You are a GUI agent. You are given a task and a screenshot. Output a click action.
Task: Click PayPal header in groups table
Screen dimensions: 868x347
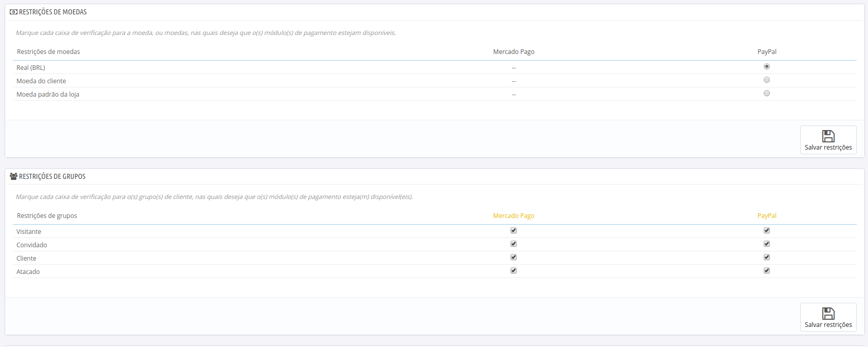pyautogui.click(x=767, y=216)
